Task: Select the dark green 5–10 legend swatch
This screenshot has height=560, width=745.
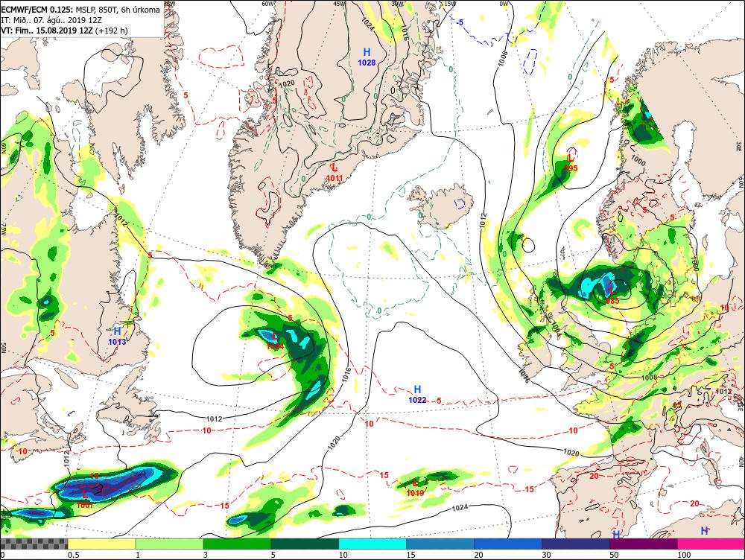Action: point(305,544)
